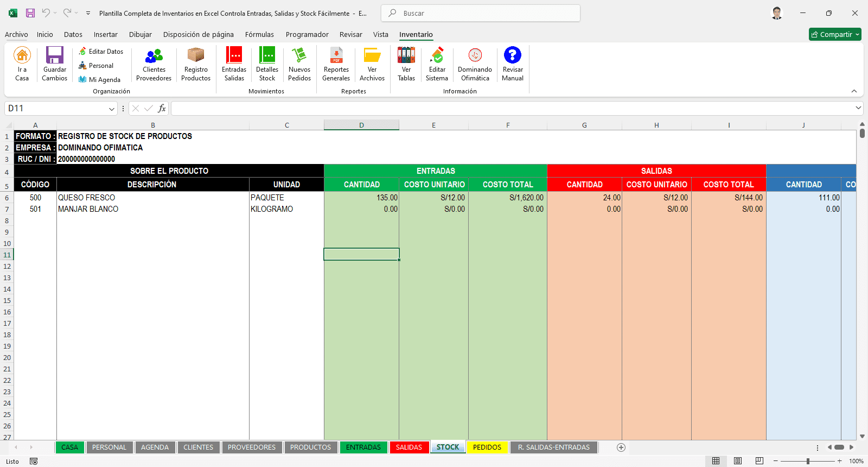
Task: Switch to Page Layout view in status bar
Action: (x=738, y=461)
